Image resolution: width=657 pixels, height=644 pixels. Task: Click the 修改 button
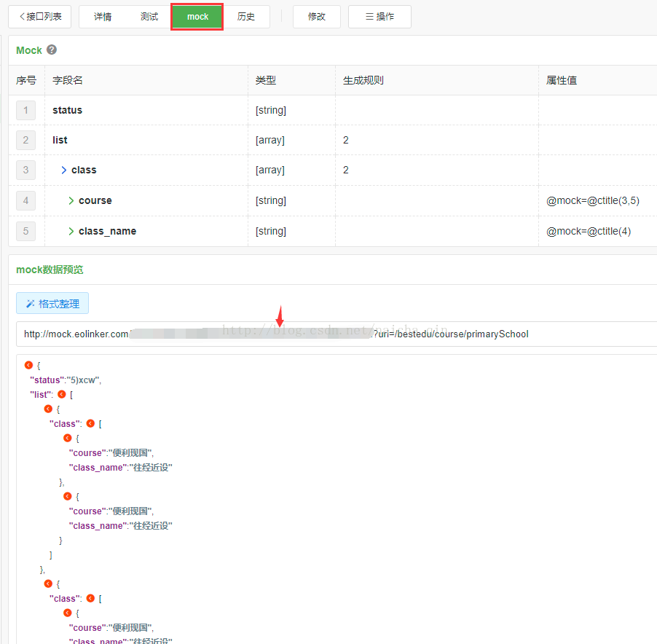pyautogui.click(x=317, y=17)
